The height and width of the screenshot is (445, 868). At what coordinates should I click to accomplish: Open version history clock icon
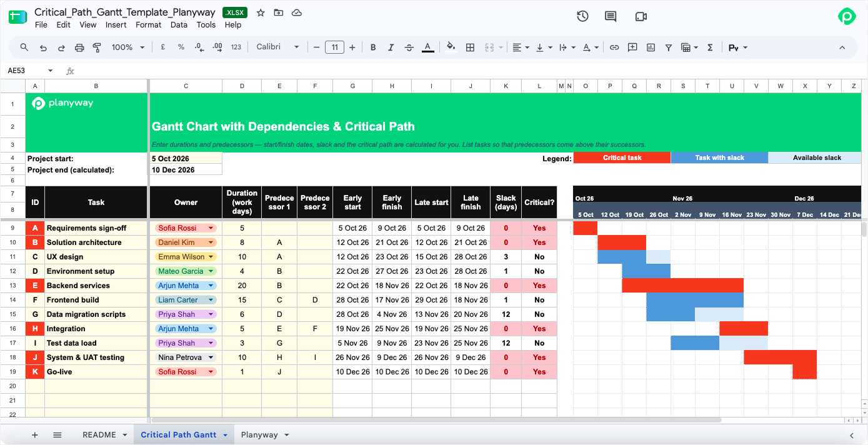point(582,16)
